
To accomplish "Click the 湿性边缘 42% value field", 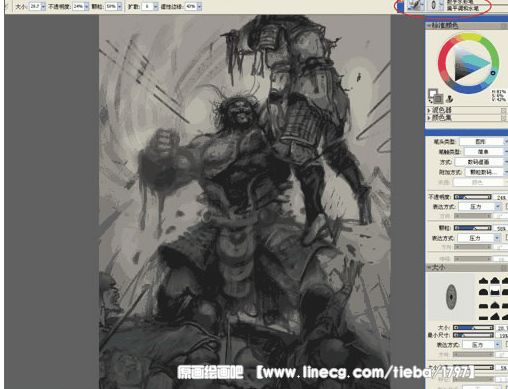I will tap(191, 6).
